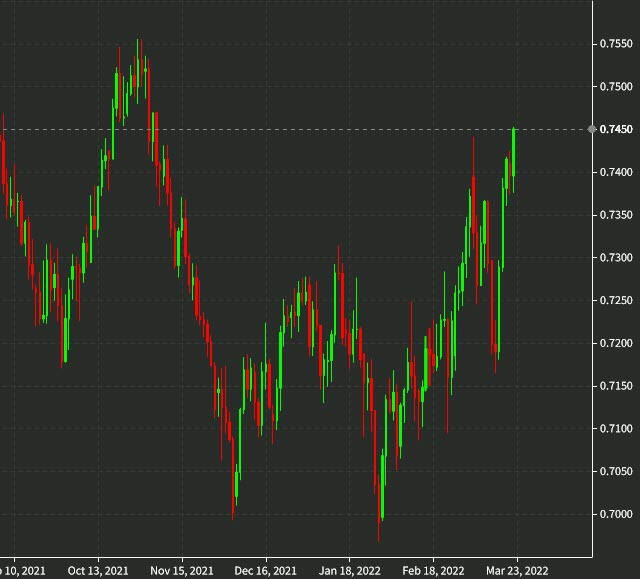Click the Mar 23, 2022 date label
The image size is (640, 579).
click(517, 570)
